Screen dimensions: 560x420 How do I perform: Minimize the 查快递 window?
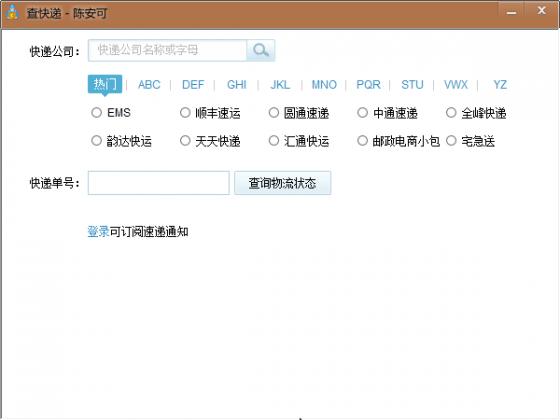coord(511,12)
